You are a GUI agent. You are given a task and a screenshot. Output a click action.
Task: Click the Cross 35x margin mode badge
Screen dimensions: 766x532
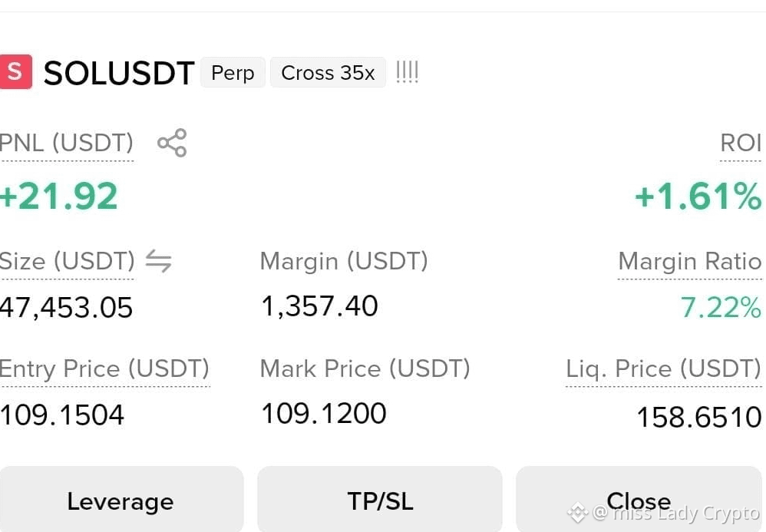coord(328,72)
